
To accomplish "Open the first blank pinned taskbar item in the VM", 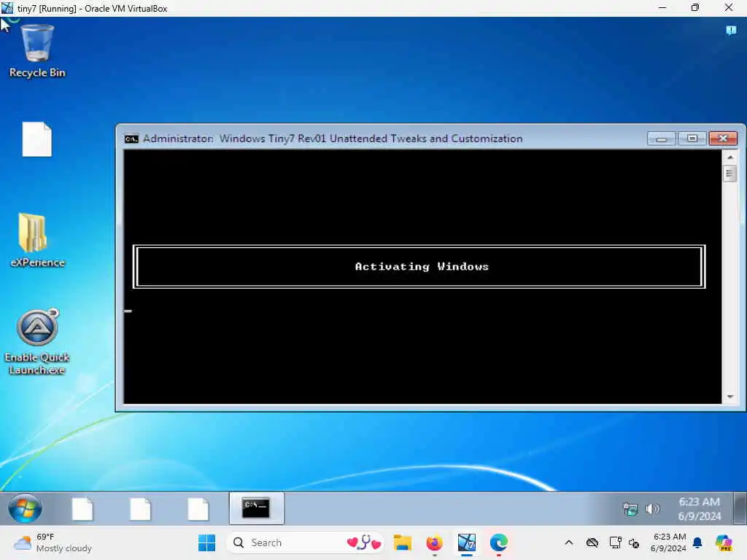I will tap(82, 508).
